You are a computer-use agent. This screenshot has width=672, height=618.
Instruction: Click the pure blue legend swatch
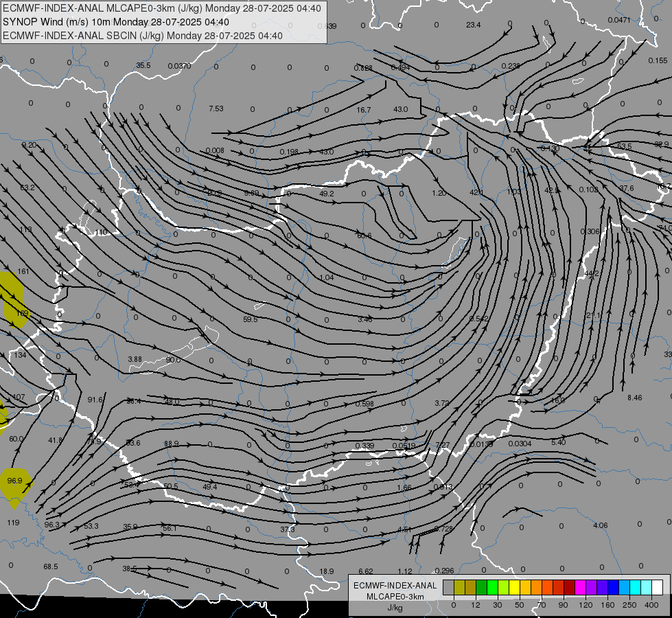point(613,587)
